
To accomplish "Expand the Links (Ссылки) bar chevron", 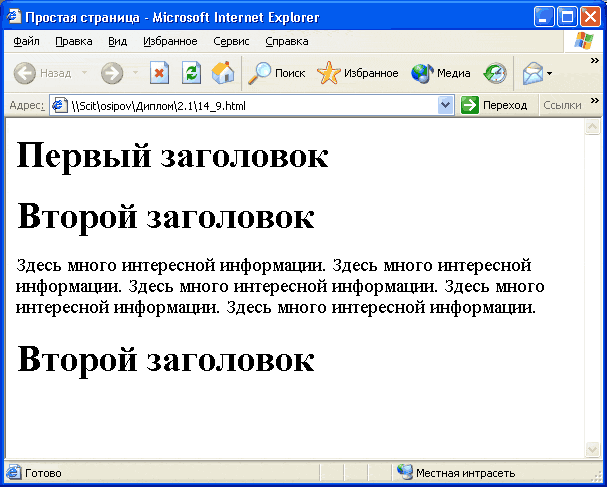I will [x=595, y=101].
